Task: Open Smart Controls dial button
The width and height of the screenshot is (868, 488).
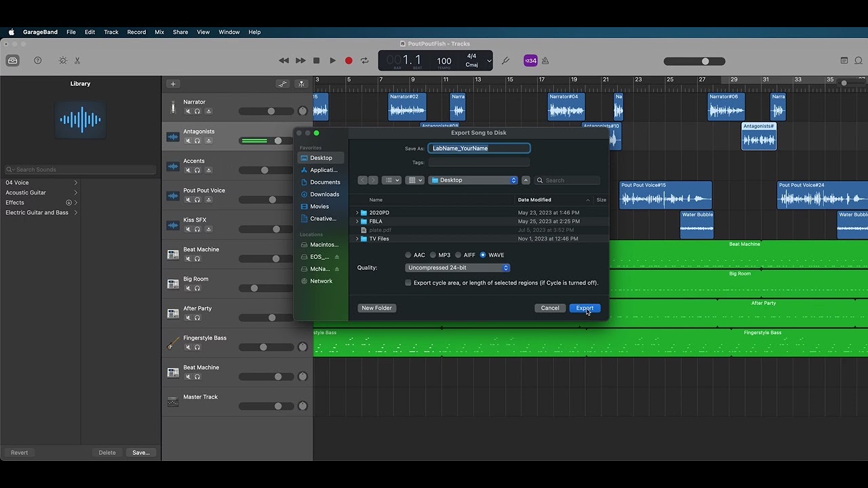Action: click(63, 60)
